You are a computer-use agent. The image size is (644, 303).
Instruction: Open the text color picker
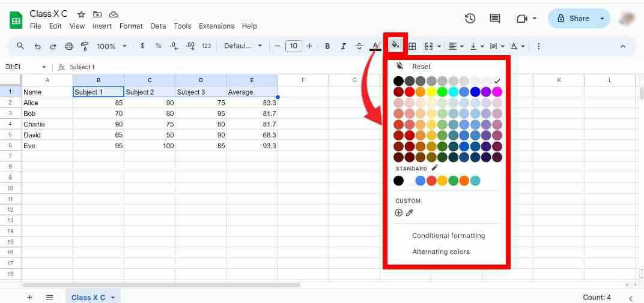[375, 46]
